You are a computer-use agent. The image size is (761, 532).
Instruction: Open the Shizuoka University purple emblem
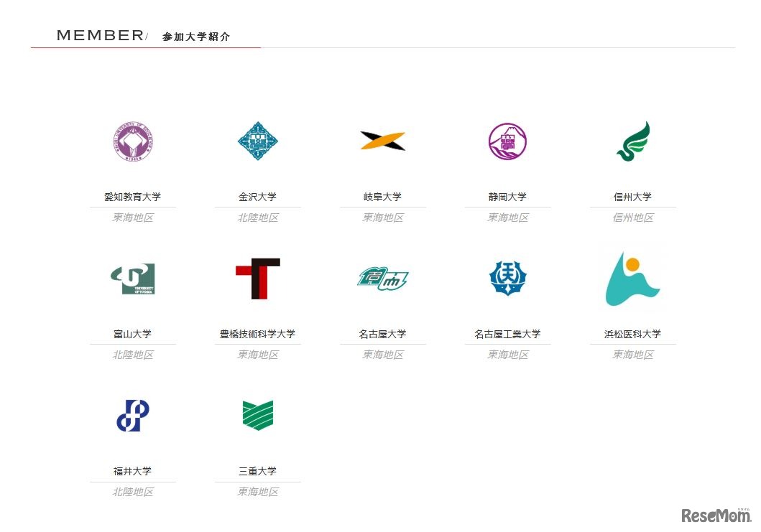click(x=507, y=142)
